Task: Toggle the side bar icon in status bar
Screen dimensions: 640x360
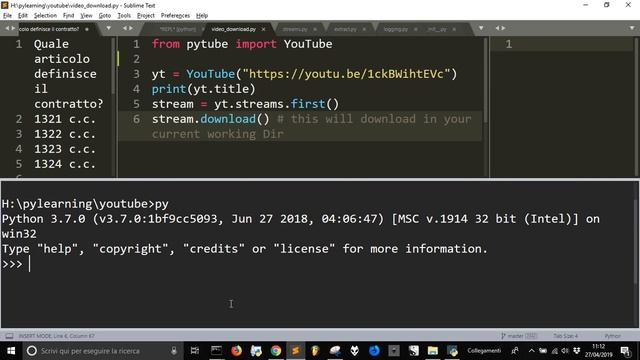Action: pyautogui.click(x=9, y=336)
